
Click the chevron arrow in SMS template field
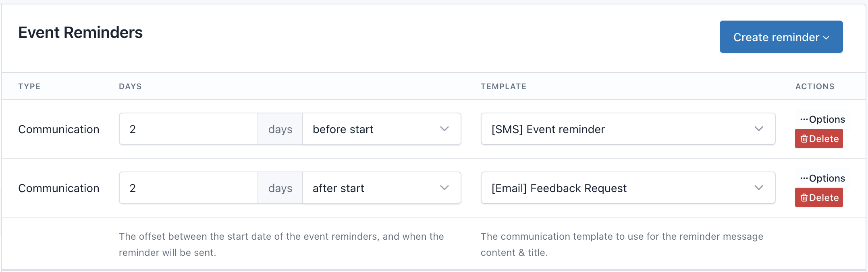coord(759,129)
